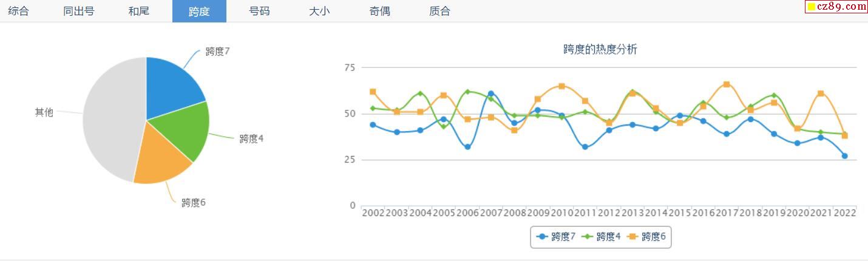The height and width of the screenshot is (261, 868).
Task: Click the 跨度的热度分析 chart title
Action: coord(600,50)
